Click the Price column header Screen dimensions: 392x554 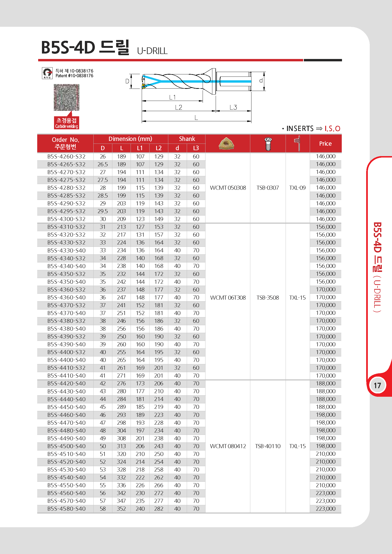[325, 144]
